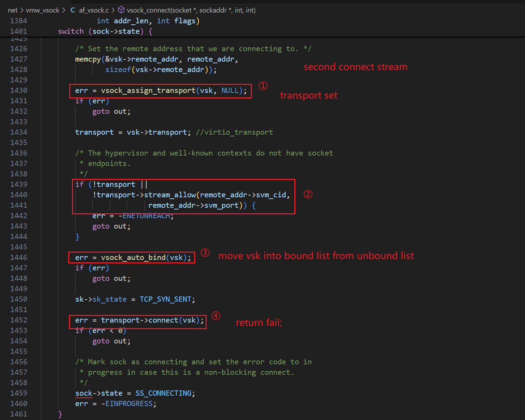Click the circled number 2 annotation
The image size is (525, 420).
pos(308,194)
